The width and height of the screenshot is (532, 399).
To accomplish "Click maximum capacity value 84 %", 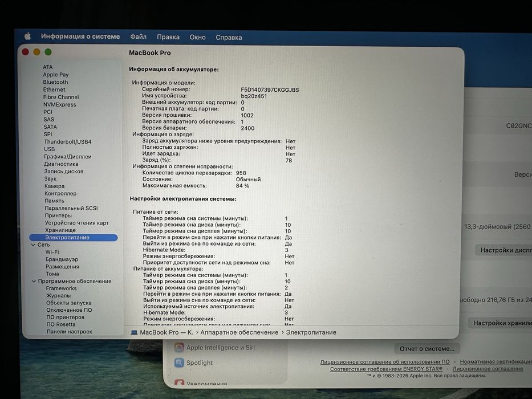I will click(242, 186).
